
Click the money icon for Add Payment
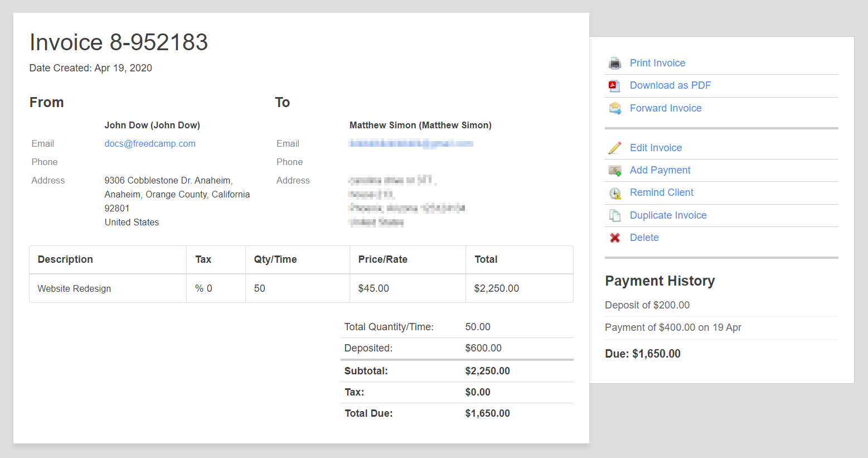(x=615, y=171)
